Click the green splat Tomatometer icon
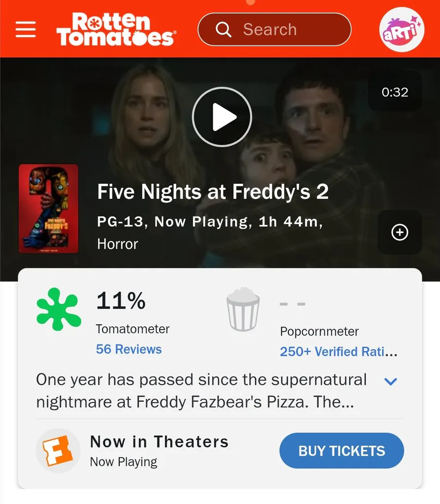The image size is (440, 504). 59,309
